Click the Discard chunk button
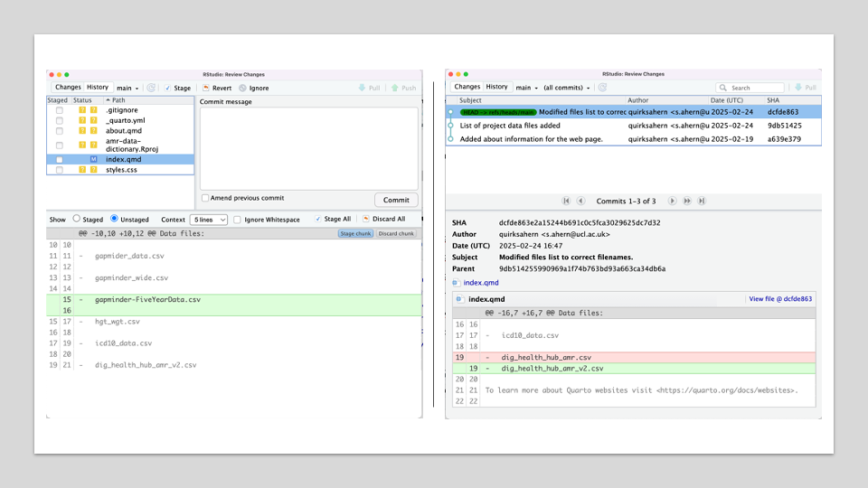 click(396, 233)
